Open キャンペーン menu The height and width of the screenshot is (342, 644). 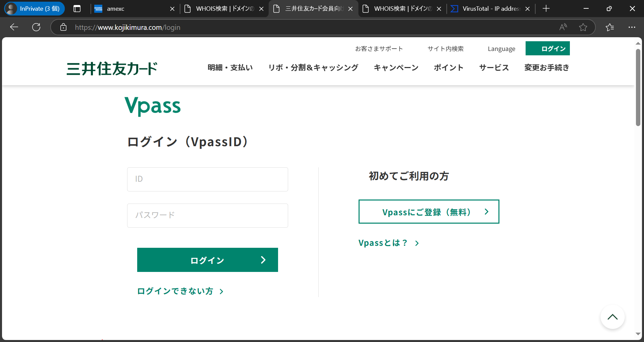tap(396, 67)
